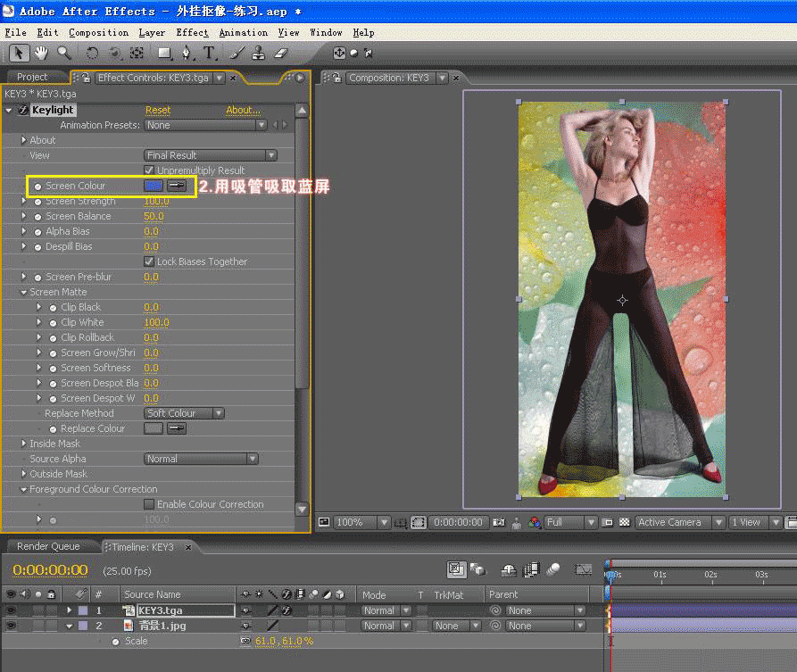The image size is (797, 672).
Task: Pick Screen Colour with the eyedropper
Action: coord(177,186)
